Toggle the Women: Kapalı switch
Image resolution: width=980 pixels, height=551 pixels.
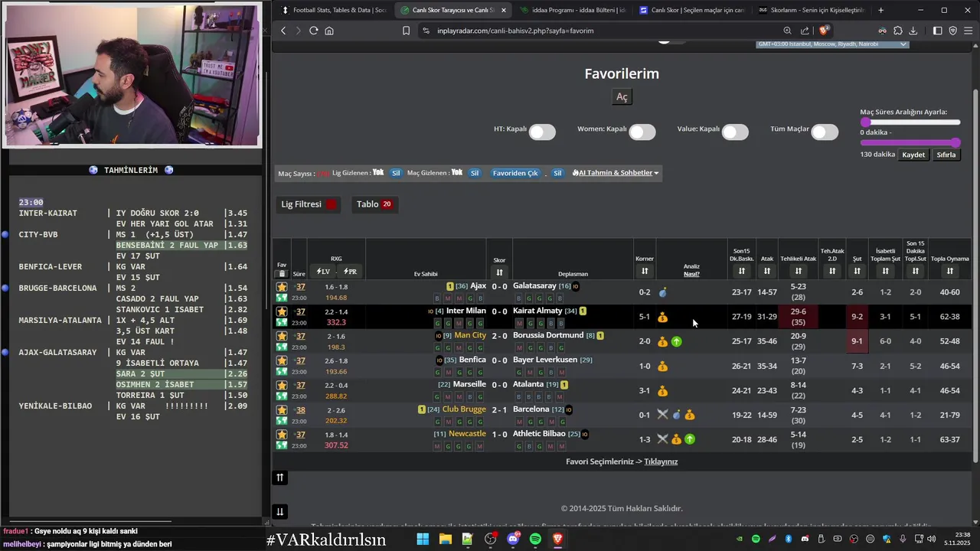coord(642,132)
